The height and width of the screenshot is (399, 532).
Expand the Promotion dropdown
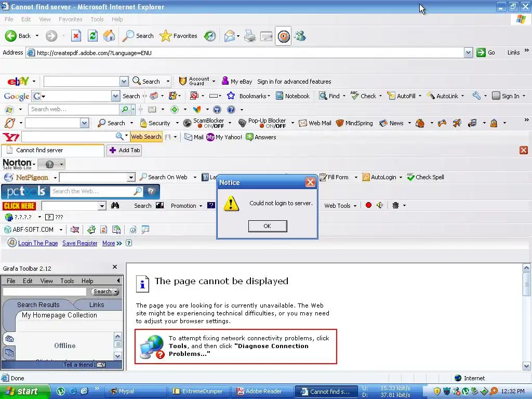201,206
